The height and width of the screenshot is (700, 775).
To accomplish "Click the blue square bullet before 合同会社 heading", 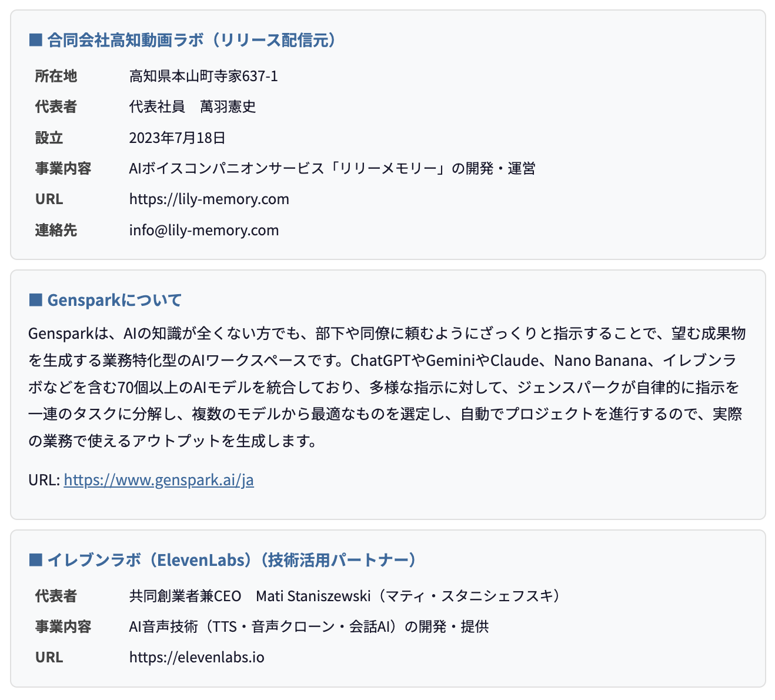I will 35,40.
